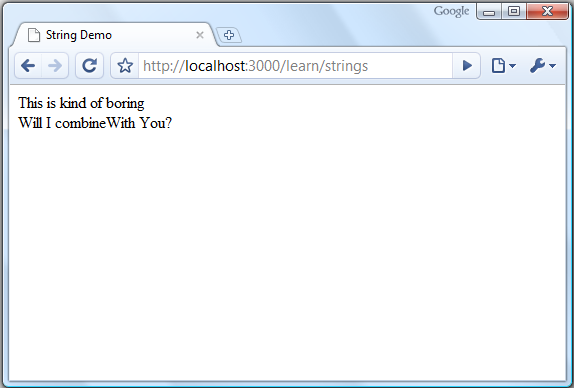Restore down the browser window
The height and width of the screenshot is (388, 574).
[514, 12]
